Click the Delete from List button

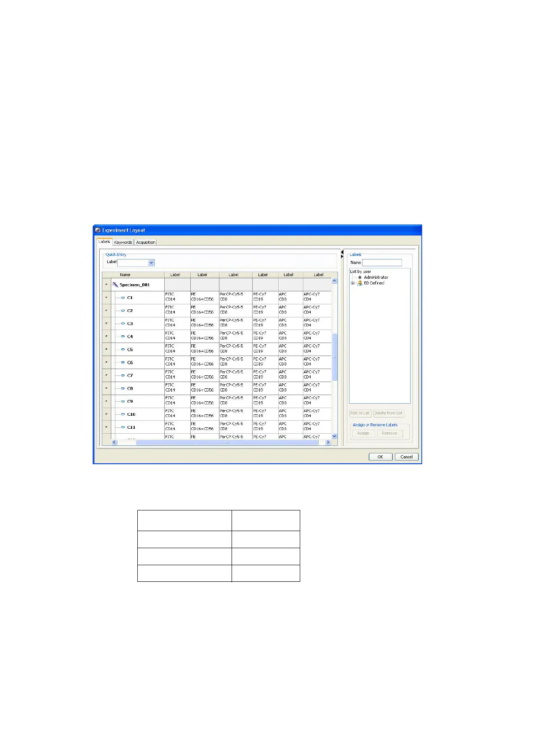click(389, 413)
